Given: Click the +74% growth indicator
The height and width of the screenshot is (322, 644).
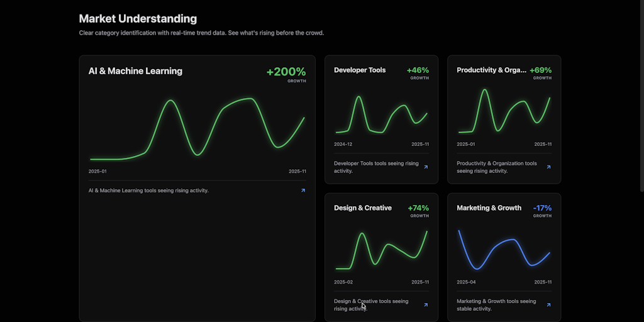Looking at the screenshot, I should tap(418, 208).
